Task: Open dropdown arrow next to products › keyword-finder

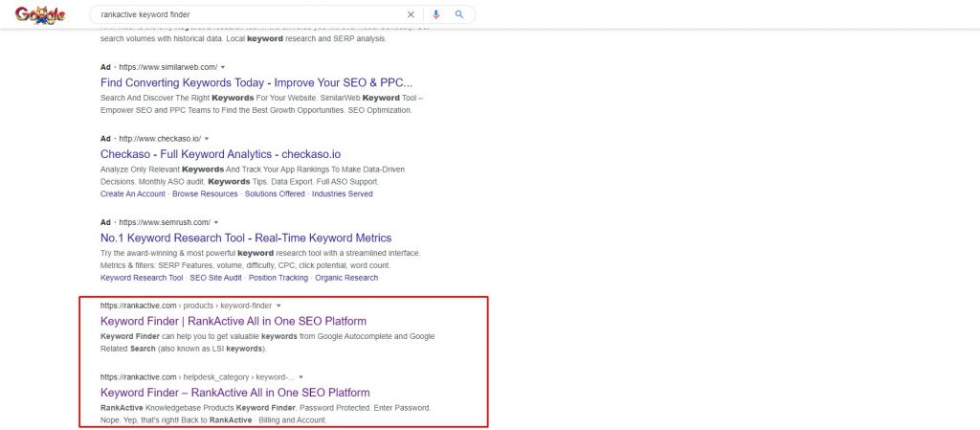Action: 278,306
